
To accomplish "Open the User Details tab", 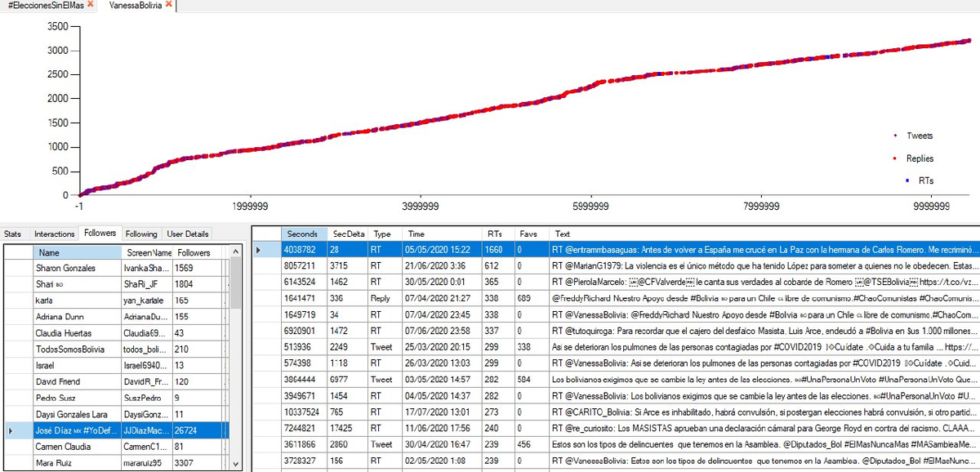I will (x=189, y=234).
